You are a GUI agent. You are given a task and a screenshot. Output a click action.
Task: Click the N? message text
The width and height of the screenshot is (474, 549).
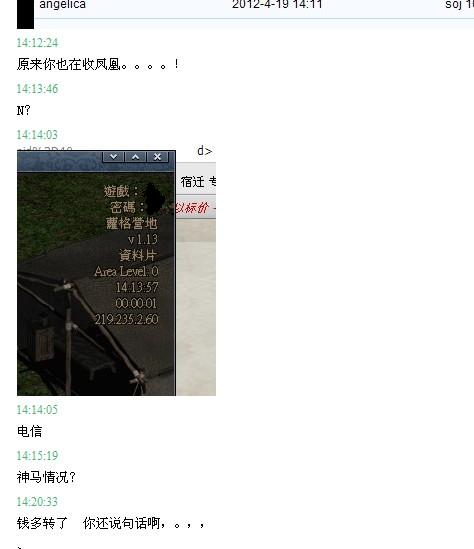coord(23,111)
